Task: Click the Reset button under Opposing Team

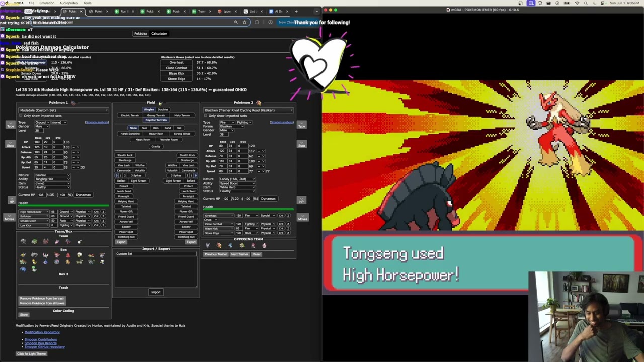Action: 256,254
